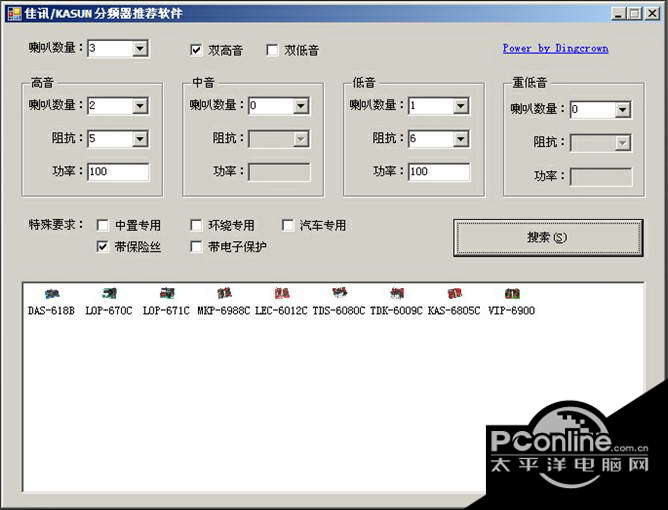Screen dimensions: 668x510
Task: Click the LEC-6012C label text
Action: tap(281, 311)
